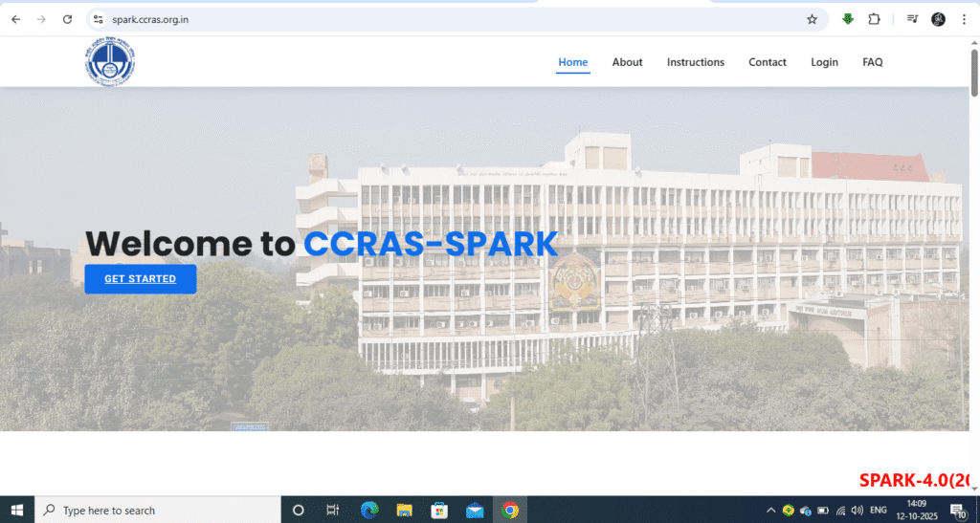Click the SPARK-4.0 red scrolling text

(x=914, y=480)
